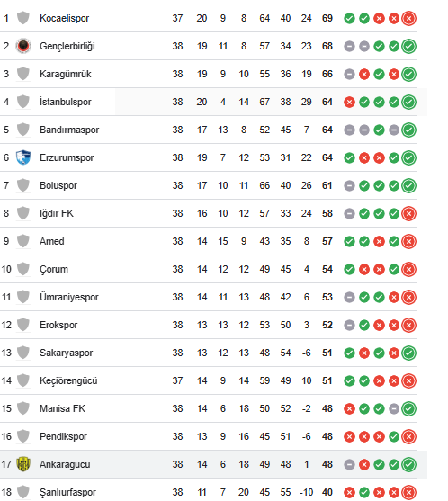Click Karagümrük's gray shield placeholder
The height and width of the screenshot is (501, 448).
point(23,74)
